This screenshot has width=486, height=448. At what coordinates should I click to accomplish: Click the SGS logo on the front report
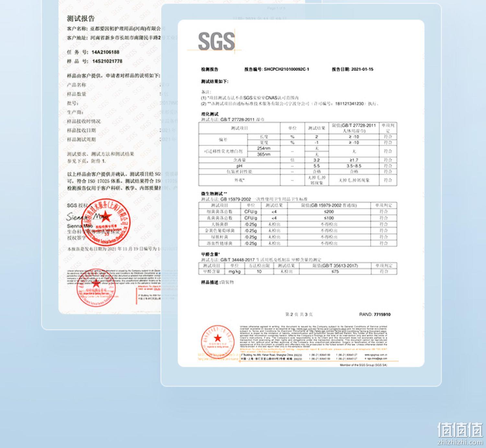216,41
